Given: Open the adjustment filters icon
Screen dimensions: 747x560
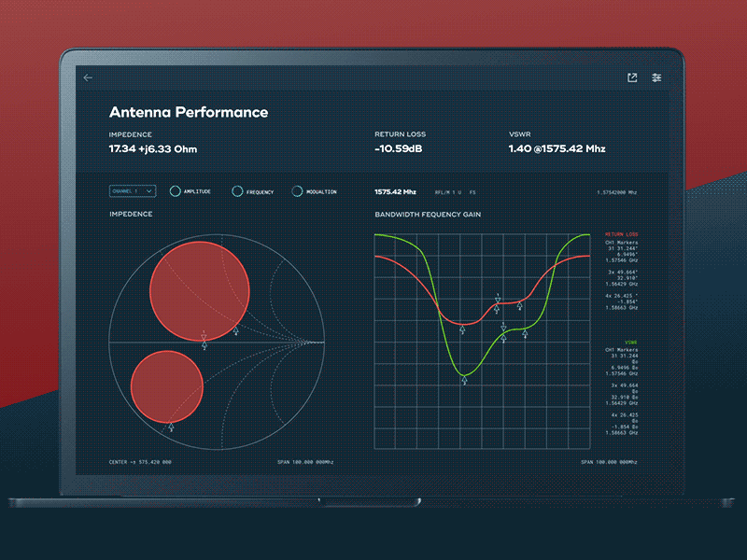Looking at the screenshot, I should point(656,78).
